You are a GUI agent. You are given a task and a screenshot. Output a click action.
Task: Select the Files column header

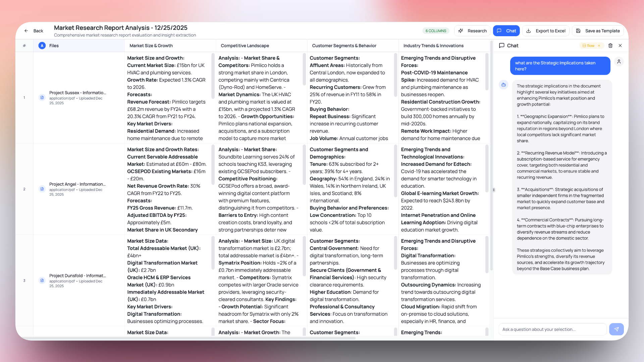coord(54,46)
